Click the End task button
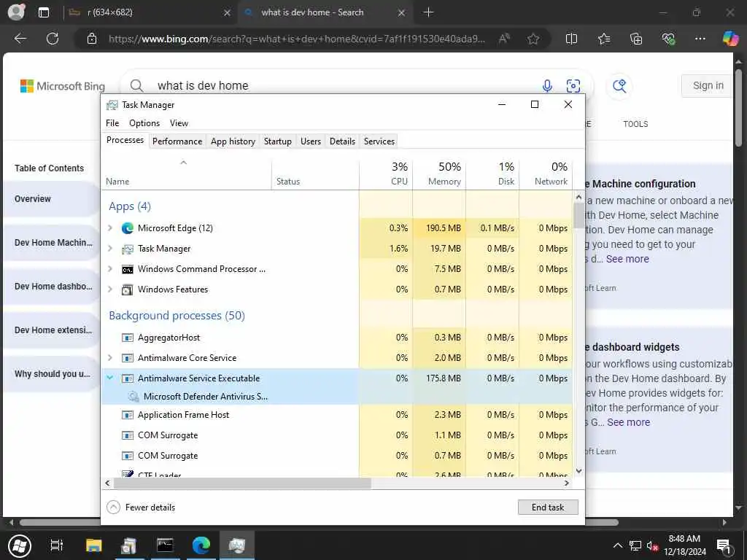The height and width of the screenshot is (560, 747). pyautogui.click(x=548, y=507)
